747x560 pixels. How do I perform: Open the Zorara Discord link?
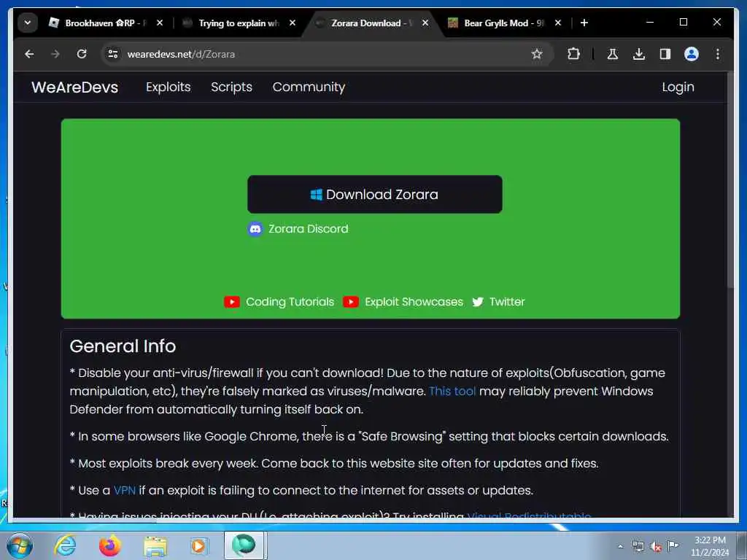(309, 229)
